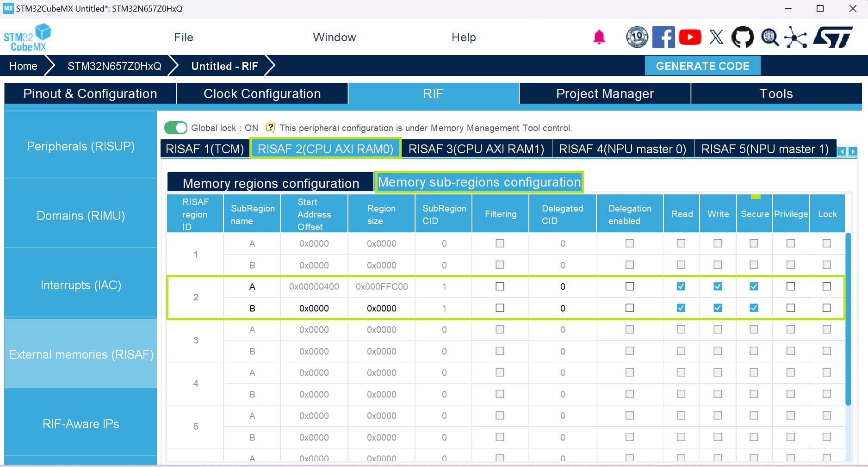Click the GENERATE CODE button

tap(702, 66)
